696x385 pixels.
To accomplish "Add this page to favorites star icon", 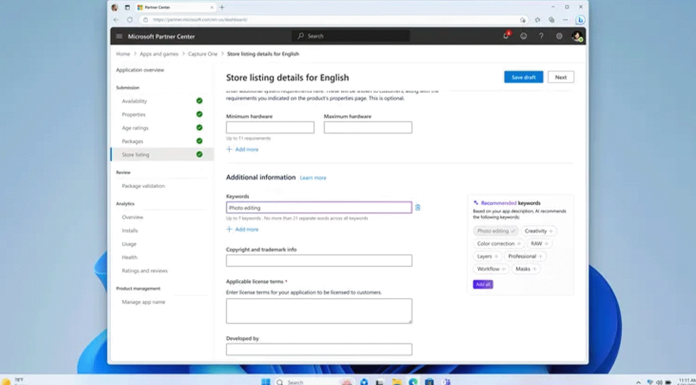I will point(523,20).
